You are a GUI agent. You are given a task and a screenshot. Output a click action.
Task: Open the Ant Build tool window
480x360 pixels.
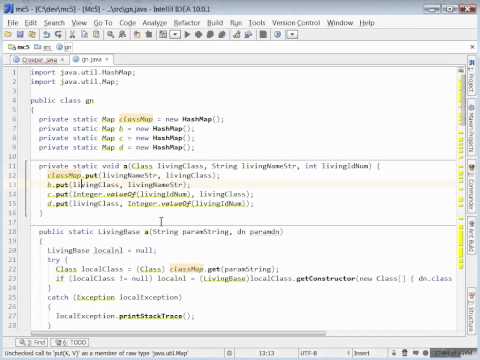tap(471, 236)
